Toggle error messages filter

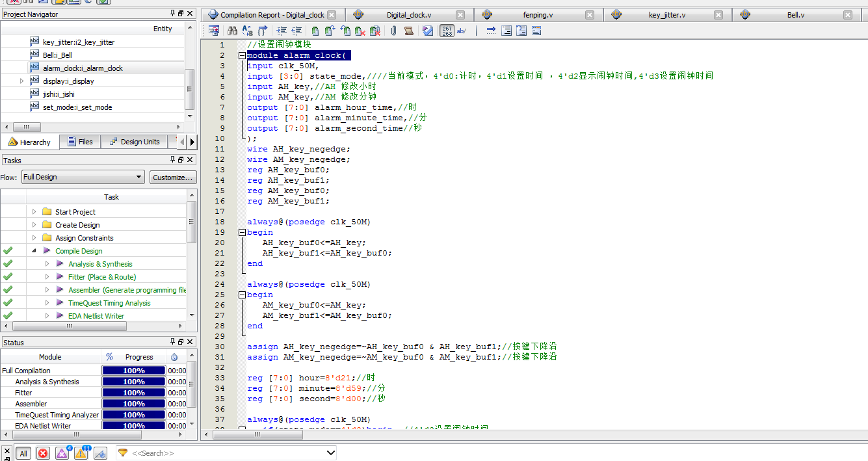pyautogui.click(x=43, y=453)
